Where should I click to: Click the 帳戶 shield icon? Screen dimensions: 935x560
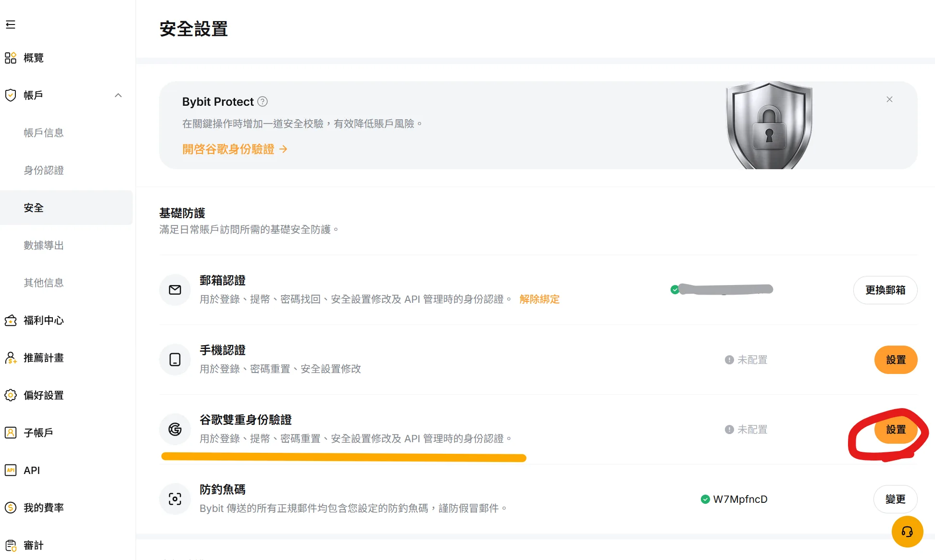tap(11, 95)
